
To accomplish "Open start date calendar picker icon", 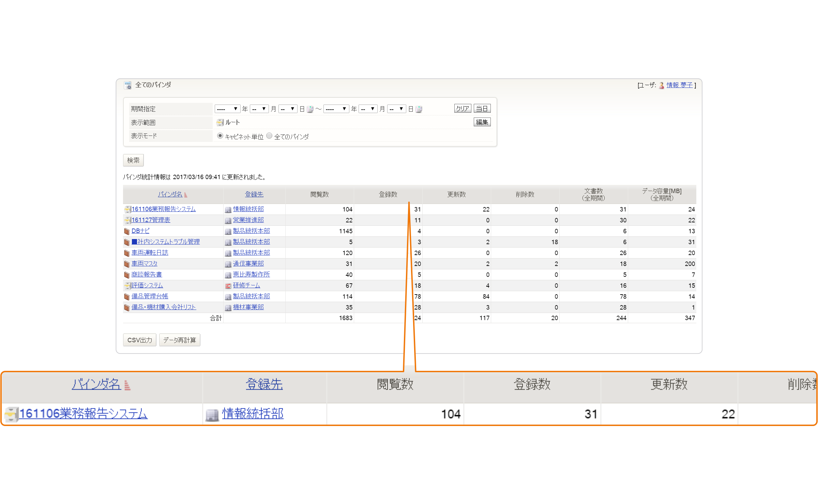I will [x=310, y=109].
